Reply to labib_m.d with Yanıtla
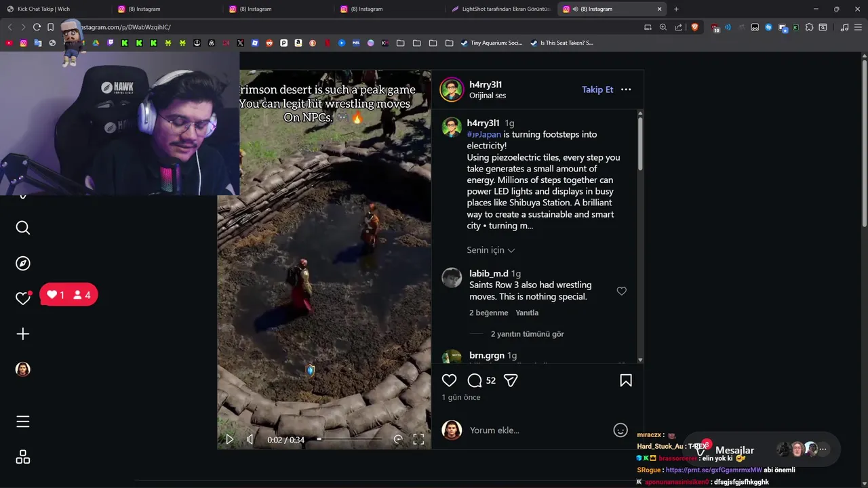 pos(527,312)
